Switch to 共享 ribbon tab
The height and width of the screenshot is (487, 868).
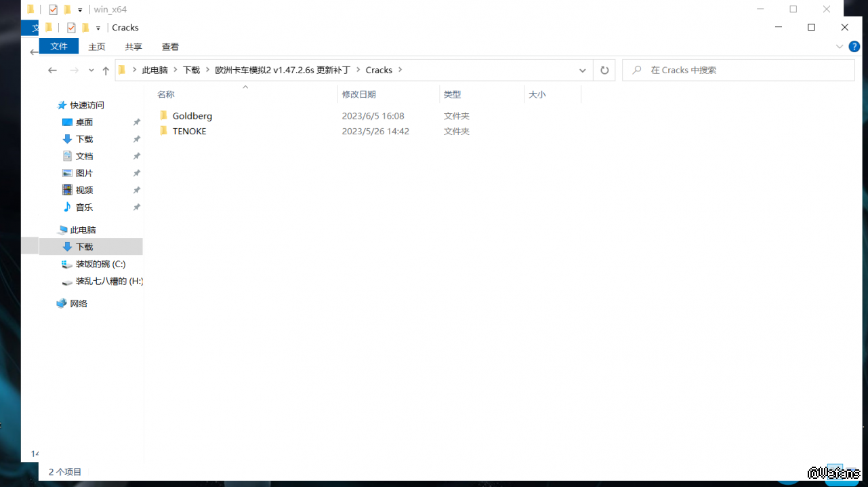[x=133, y=47]
